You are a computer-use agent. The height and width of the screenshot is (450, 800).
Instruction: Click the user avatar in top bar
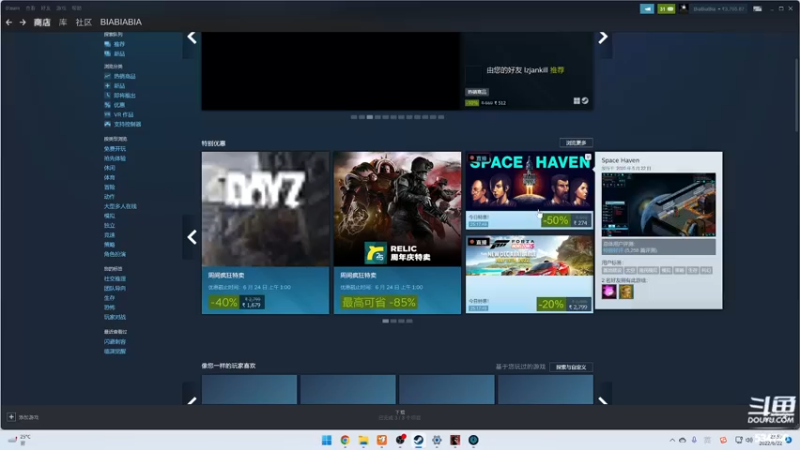(684, 9)
